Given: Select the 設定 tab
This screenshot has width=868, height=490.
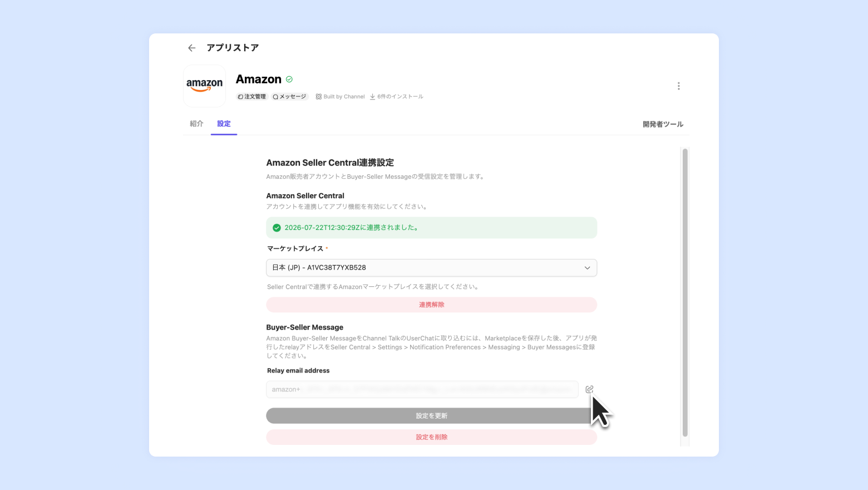Looking at the screenshot, I should click(224, 124).
